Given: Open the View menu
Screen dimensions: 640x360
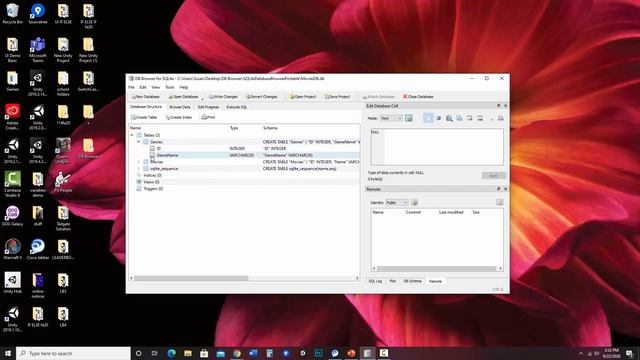Looking at the screenshot, I should point(156,87).
